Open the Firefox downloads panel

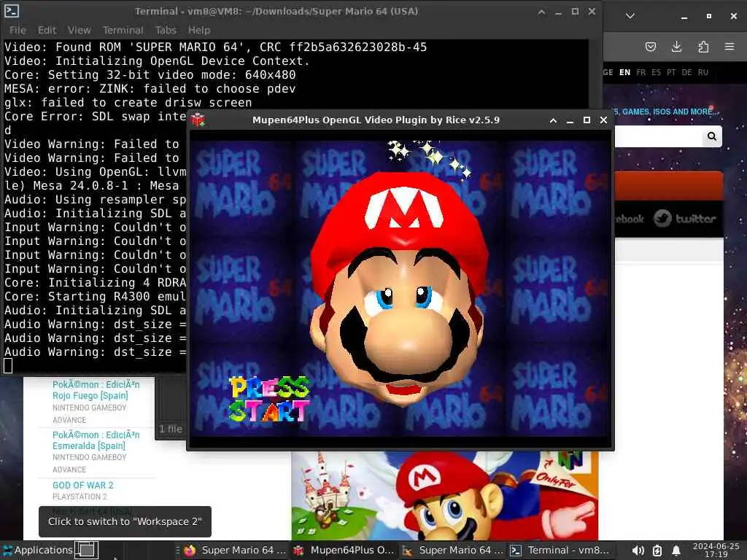coord(676,47)
